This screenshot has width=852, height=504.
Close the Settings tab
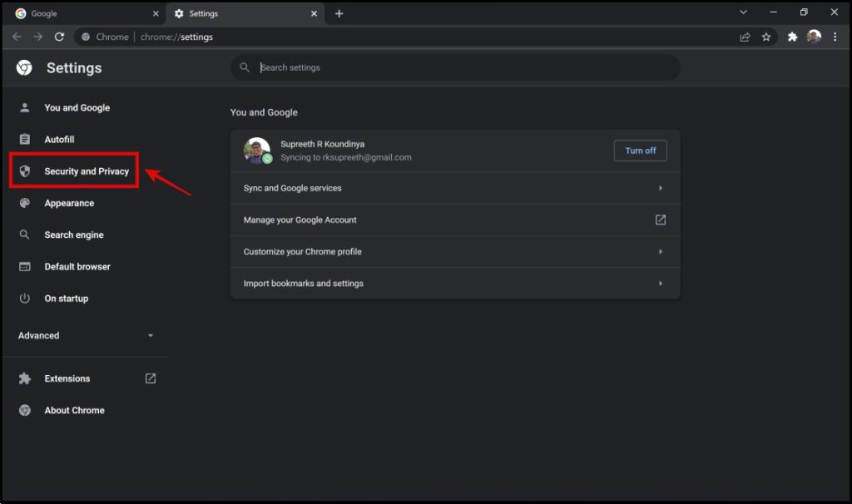coord(314,13)
